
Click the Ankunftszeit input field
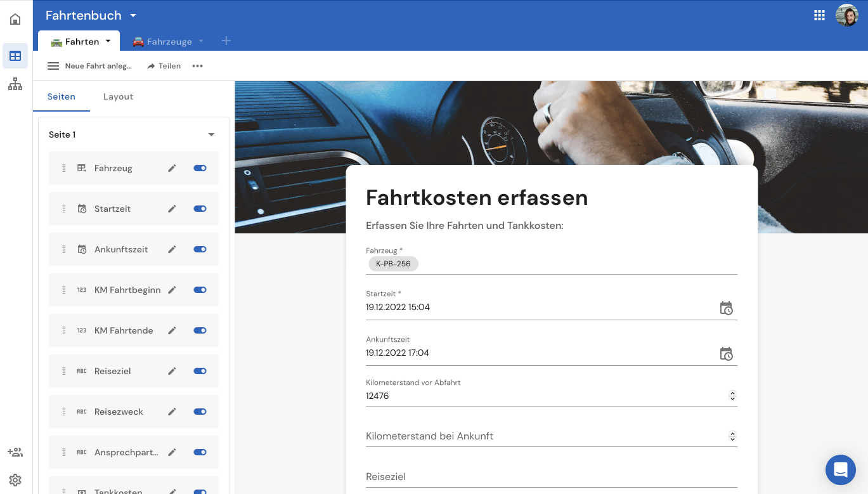[552, 353]
